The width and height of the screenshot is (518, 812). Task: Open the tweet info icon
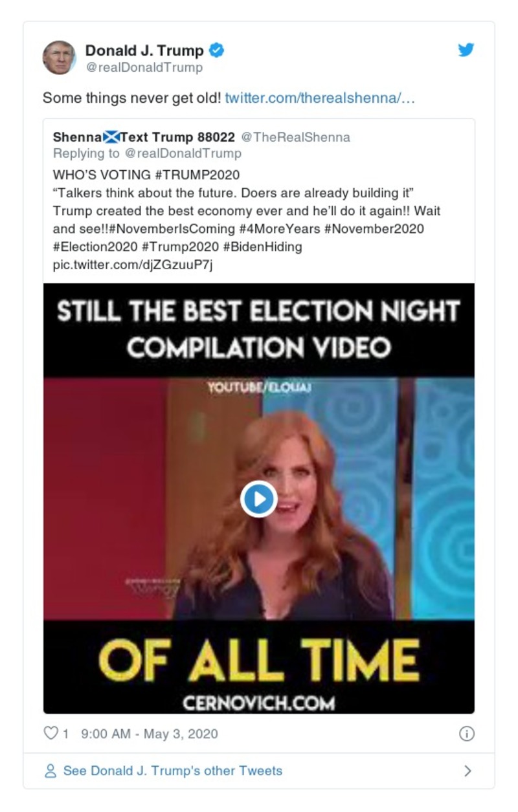tap(466, 733)
